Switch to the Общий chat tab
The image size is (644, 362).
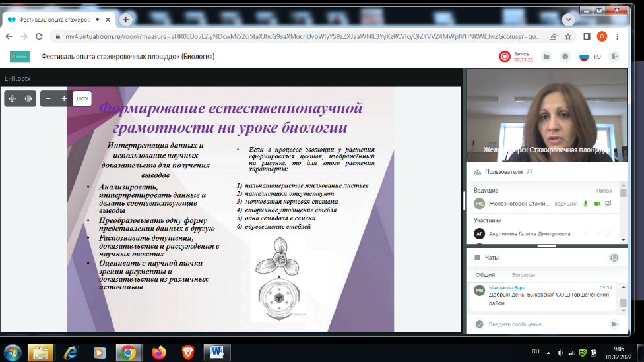pyautogui.click(x=485, y=275)
